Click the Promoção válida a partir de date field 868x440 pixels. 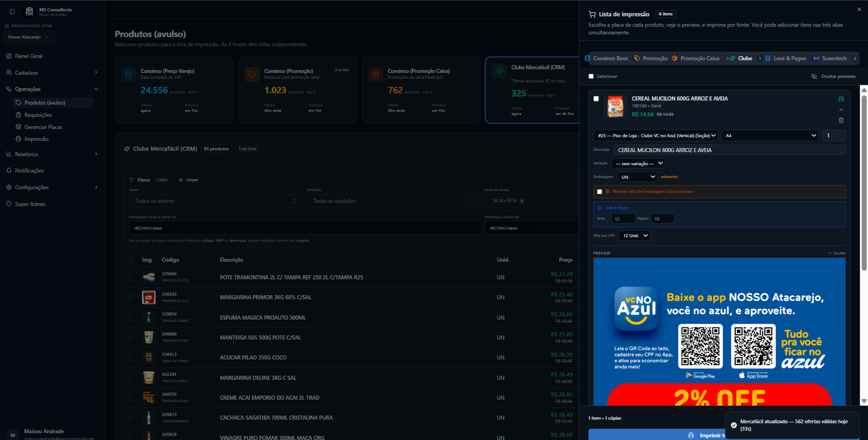(305, 228)
